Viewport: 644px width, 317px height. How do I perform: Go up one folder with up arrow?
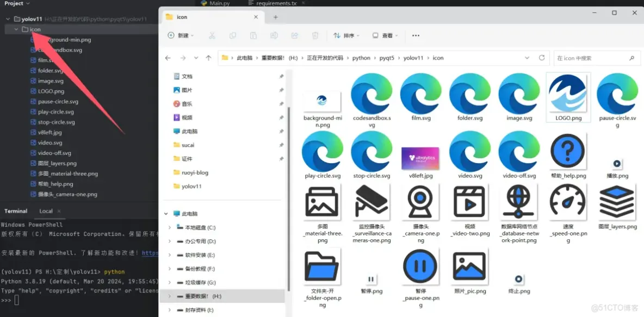[209, 58]
